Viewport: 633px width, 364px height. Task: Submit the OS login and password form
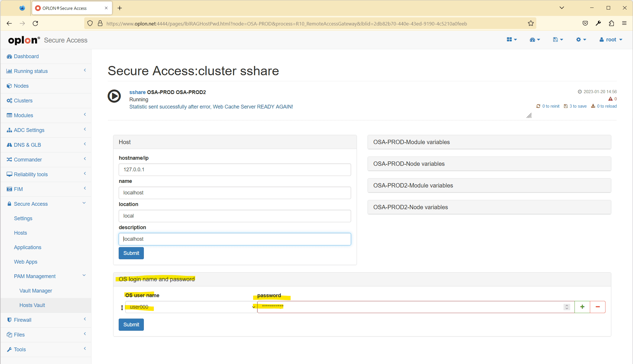(x=131, y=325)
